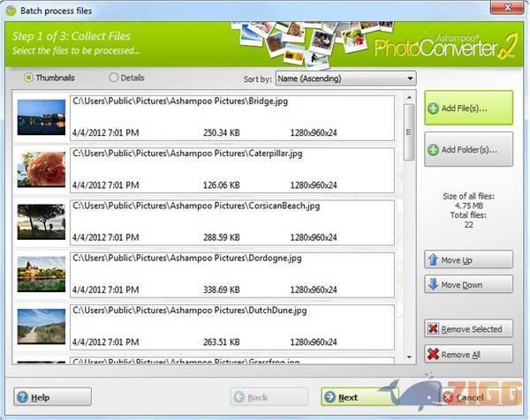The width and height of the screenshot is (530, 420).
Task: Click the 288.59 KB file size
Action: point(222,237)
